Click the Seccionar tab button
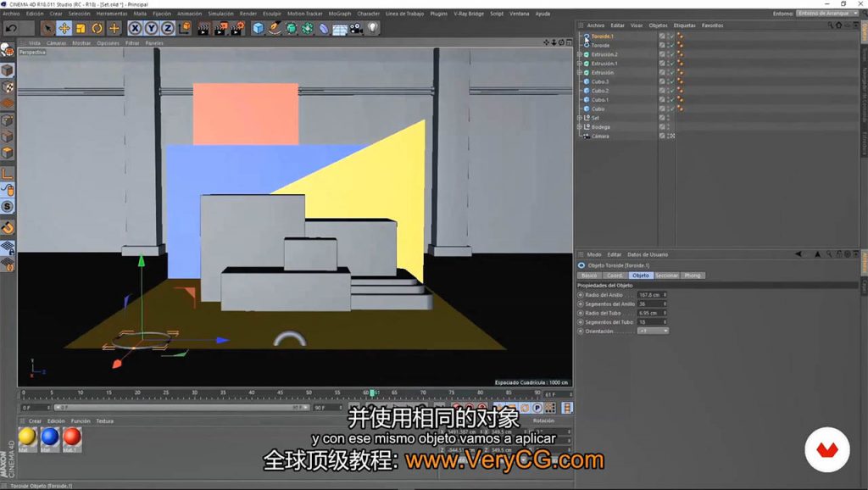Viewport: 868px width, 490px height. [667, 276]
